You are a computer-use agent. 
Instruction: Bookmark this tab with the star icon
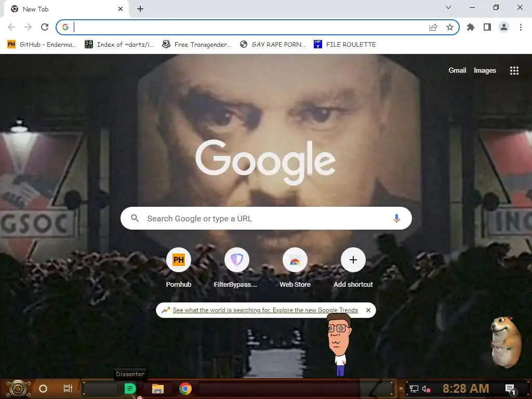(x=450, y=27)
